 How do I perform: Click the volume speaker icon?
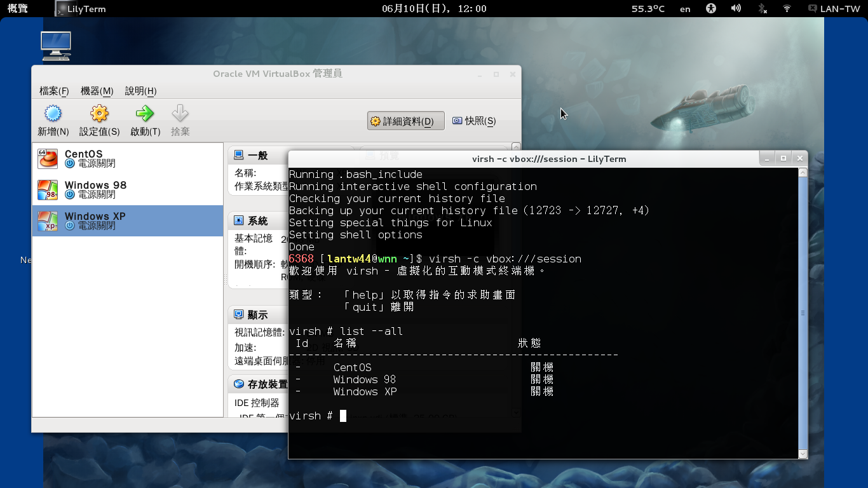click(x=736, y=9)
